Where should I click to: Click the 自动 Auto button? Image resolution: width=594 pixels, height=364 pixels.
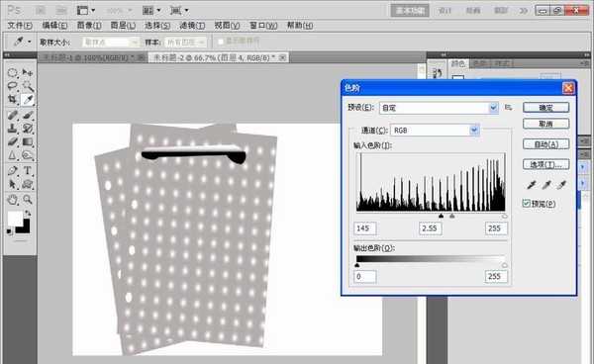pos(545,144)
